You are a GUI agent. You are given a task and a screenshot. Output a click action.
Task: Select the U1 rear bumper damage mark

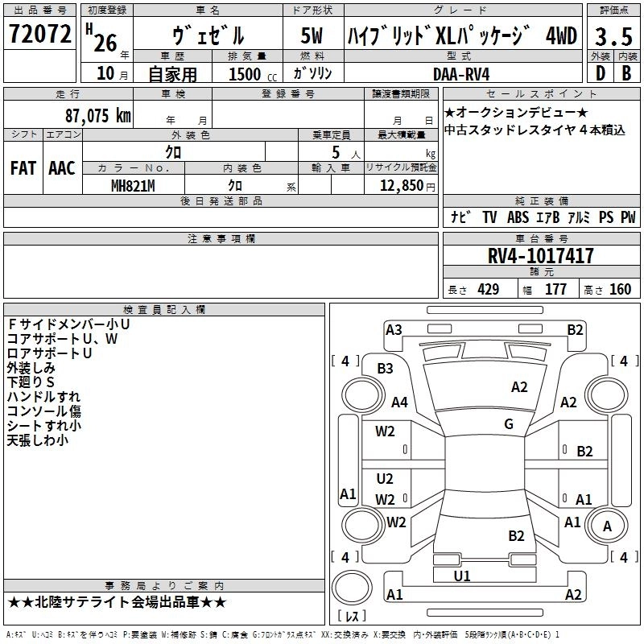click(x=461, y=576)
